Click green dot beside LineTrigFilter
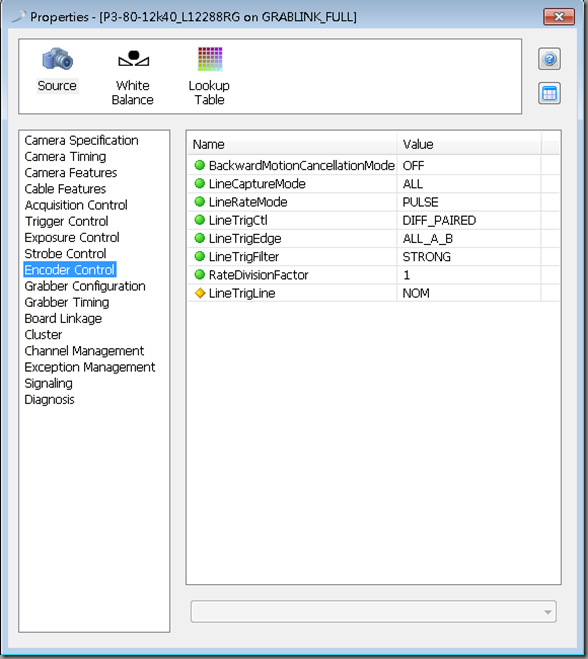Image resolution: width=588 pixels, height=659 pixels. point(200,256)
